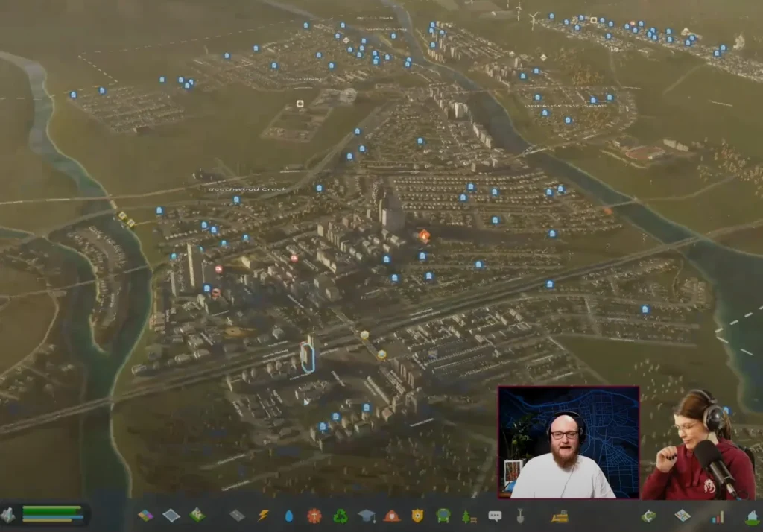Open the Landscaping shovel tool
This screenshot has width=763, height=532.
pyautogui.click(x=520, y=516)
